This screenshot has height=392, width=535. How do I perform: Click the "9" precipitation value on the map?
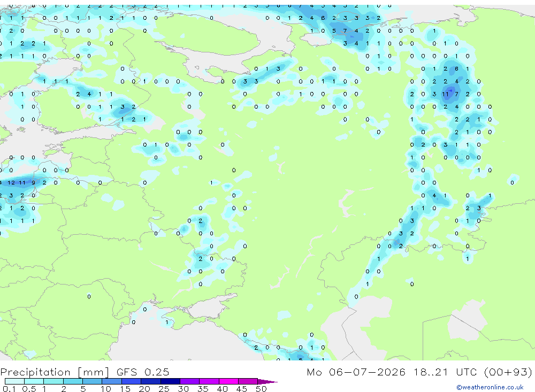point(33,182)
